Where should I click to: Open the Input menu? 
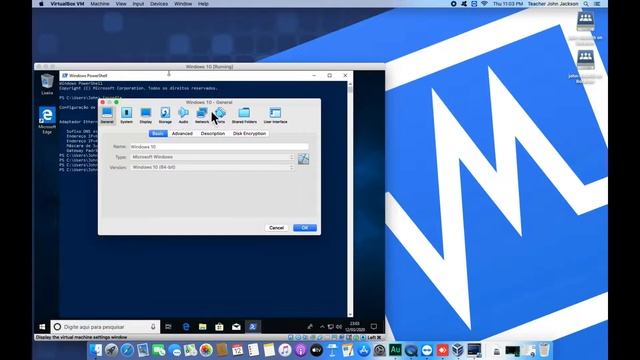(x=138, y=4)
